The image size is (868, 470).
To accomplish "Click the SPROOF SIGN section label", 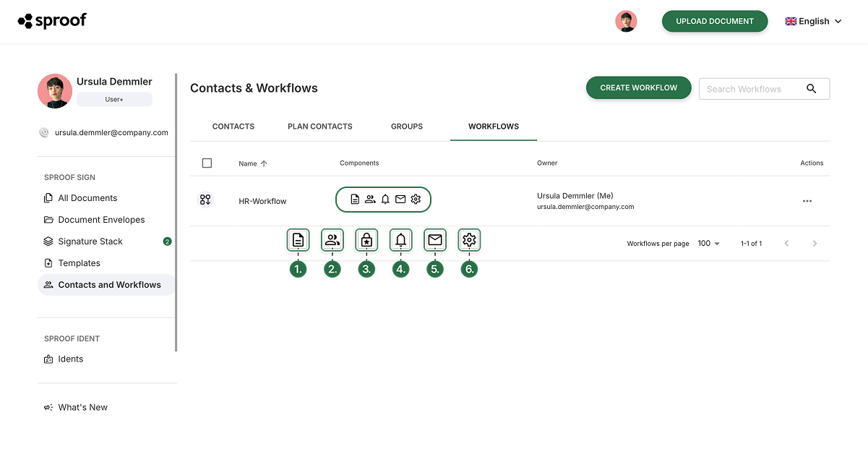I will [69, 177].
